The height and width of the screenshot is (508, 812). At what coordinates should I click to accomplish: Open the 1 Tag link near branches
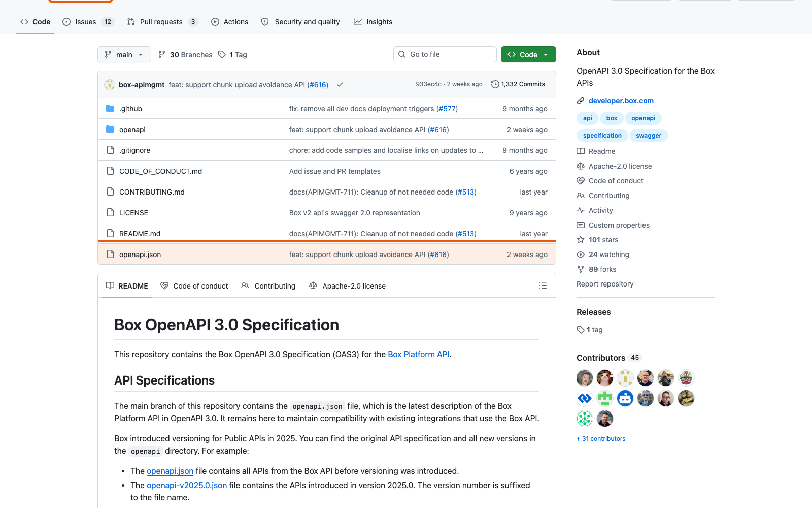click(232, 55)
